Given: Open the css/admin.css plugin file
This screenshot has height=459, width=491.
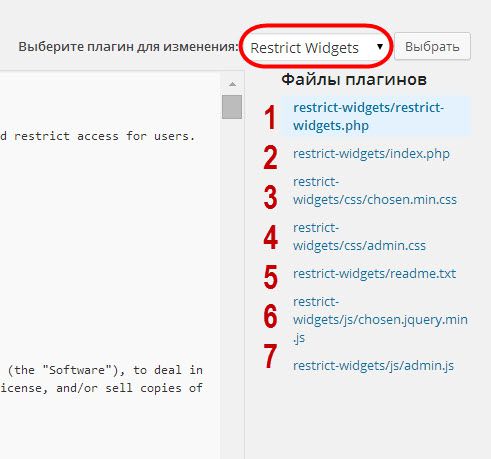Looking at the screenshot, I should [359, 237].
